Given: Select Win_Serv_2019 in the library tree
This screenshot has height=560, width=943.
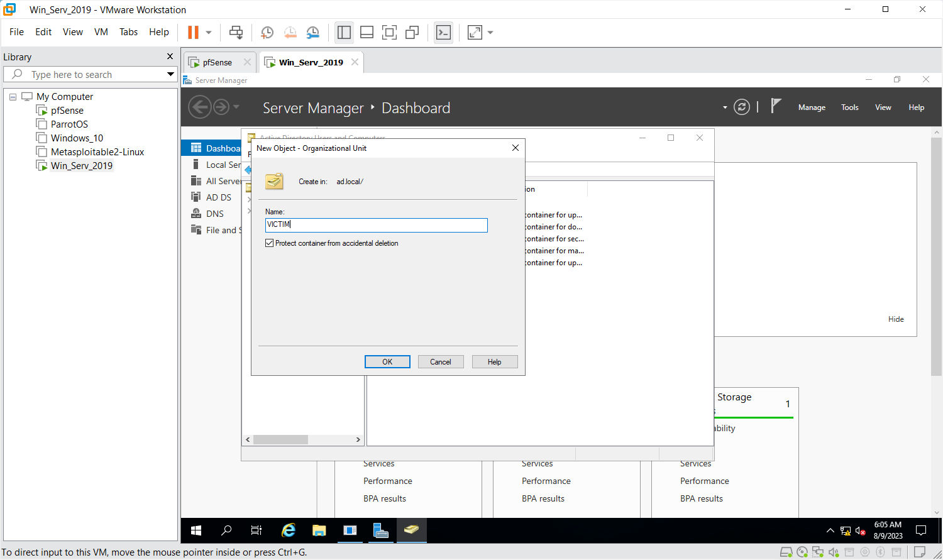Looking at the screenshot, I should [82, 166].
